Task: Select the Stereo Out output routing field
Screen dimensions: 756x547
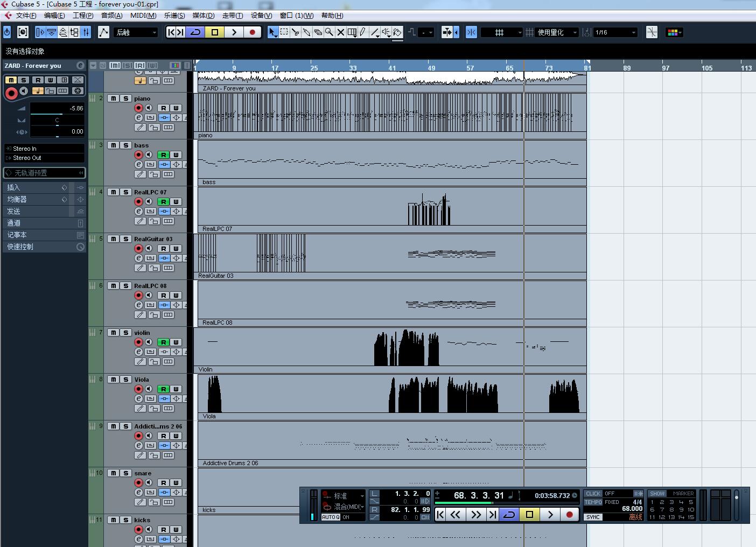Action: click(44, 158)
